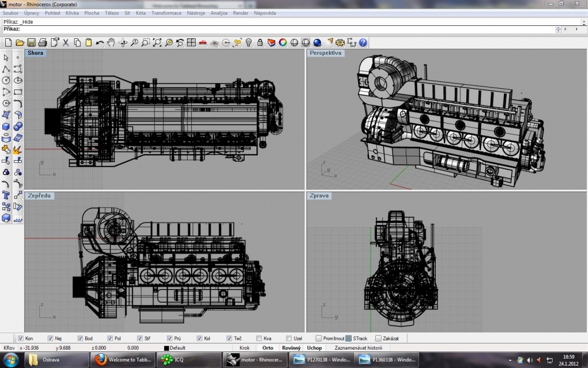This screenshot has width=588, height=368.
Task: Open the gear Options icon
Action: (x=340, y=42)
